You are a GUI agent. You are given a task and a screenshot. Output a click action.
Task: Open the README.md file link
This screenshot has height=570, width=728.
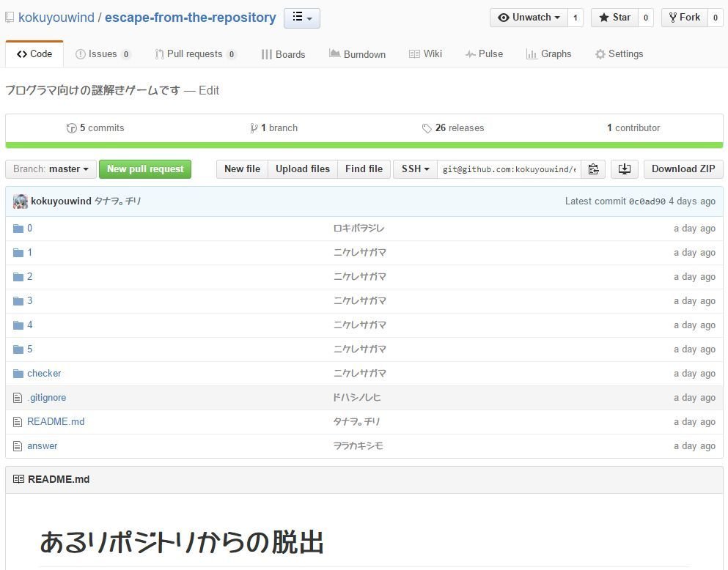point(56,421)
